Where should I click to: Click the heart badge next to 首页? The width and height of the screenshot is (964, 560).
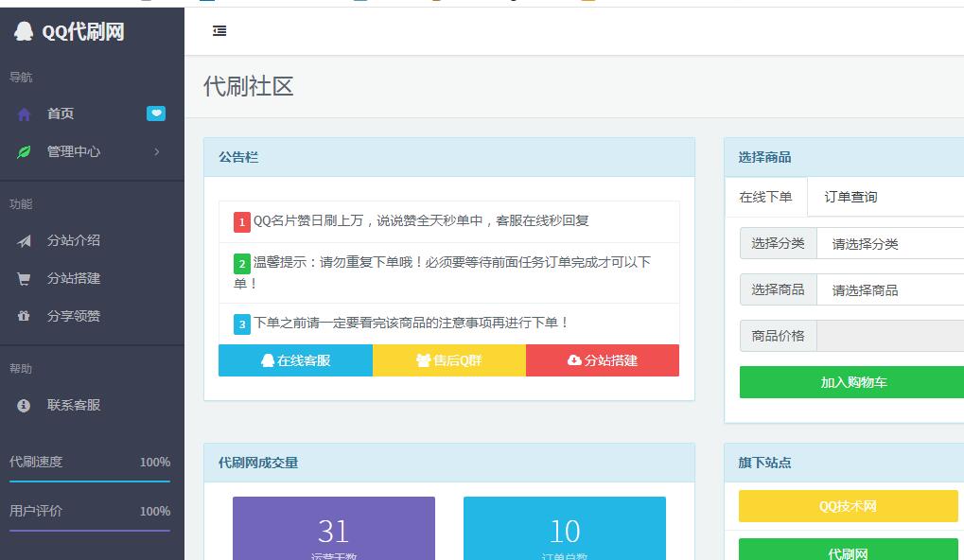point(156,114)
